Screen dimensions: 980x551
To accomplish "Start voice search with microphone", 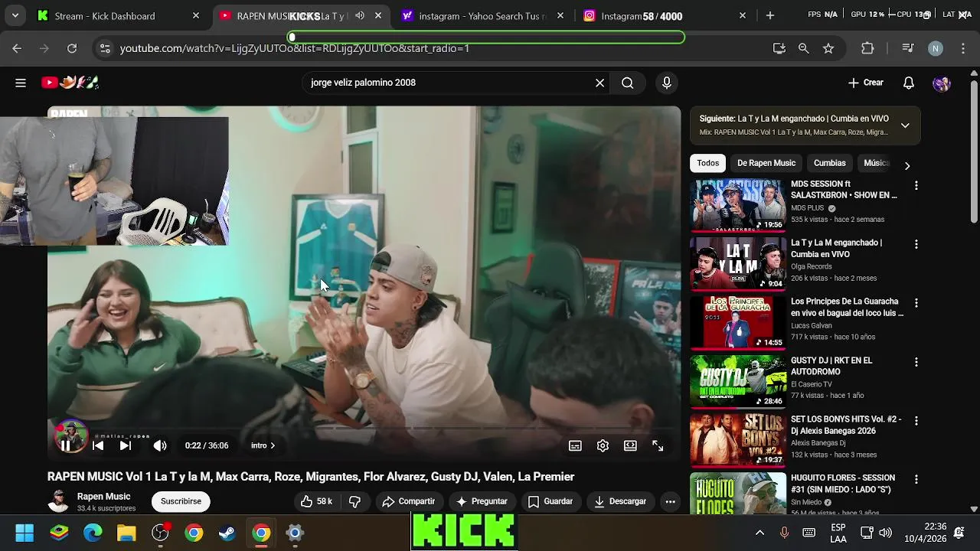I will [667, 83].
